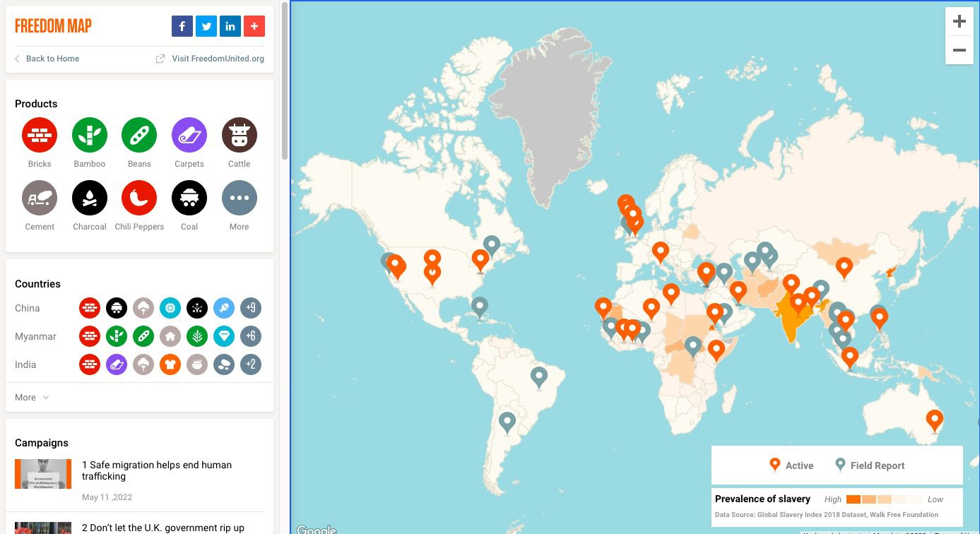
Task: Expand the Countries list with More
Action: [x=32, y=397]
